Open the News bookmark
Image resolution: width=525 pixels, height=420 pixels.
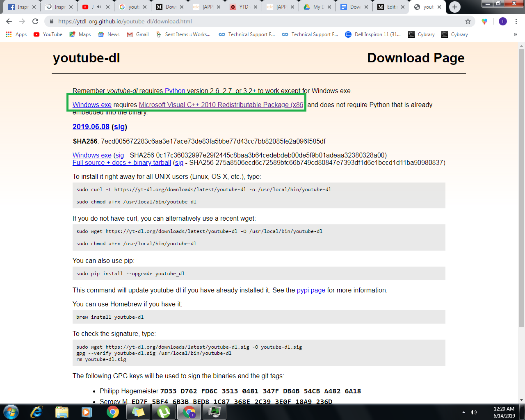click(109, 34)
